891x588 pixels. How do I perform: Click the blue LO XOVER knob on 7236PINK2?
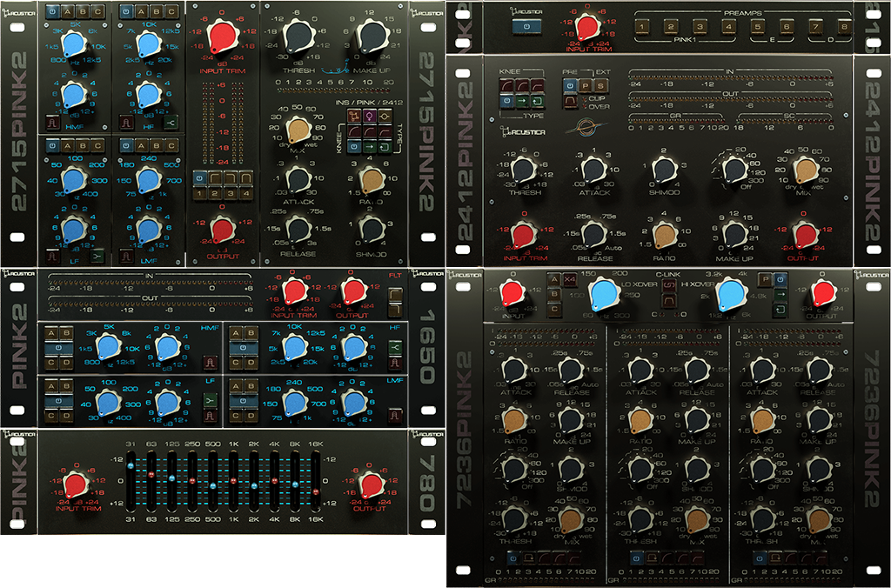[x=606, y=295]
